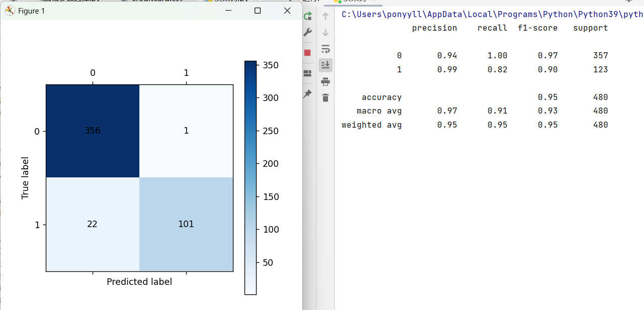Click the Restore Layout icon
This screenshot has width=644, height=310.
coord(307,73)
